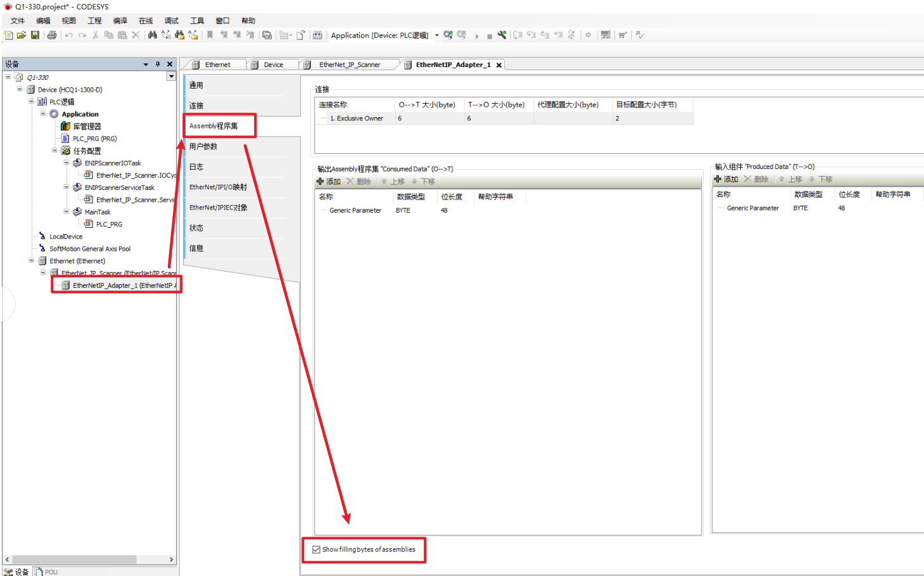Image resolution: width=924 pixels, height=576 pixels.
Task: Click the 添加 plus icon under Consumed Data
Action: coord(320,182)
